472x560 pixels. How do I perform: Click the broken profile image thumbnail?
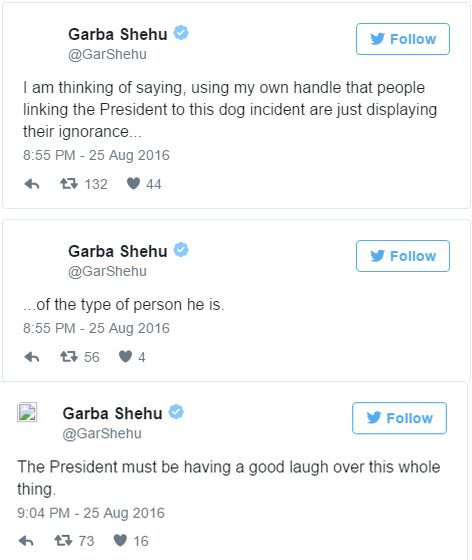click(27, 412)
